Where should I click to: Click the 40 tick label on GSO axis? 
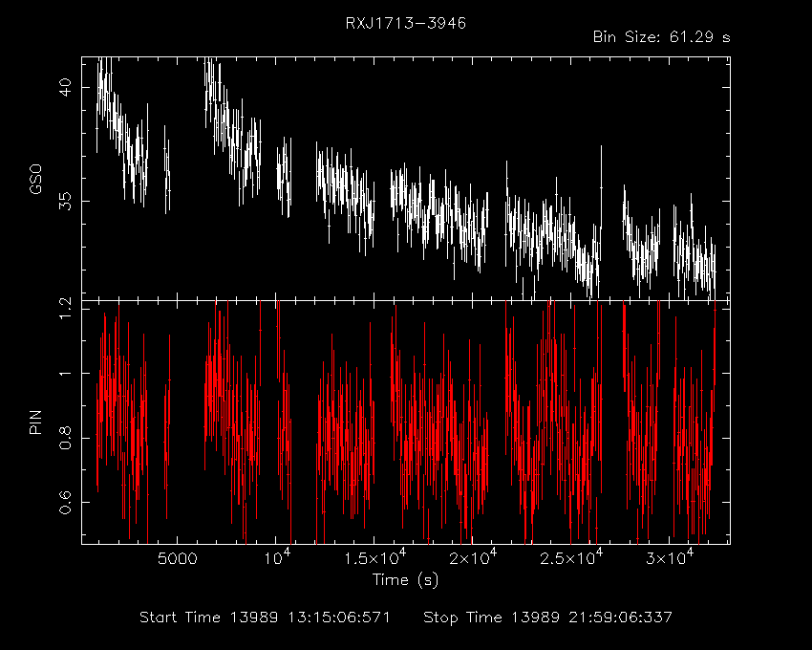coord(66,87)
